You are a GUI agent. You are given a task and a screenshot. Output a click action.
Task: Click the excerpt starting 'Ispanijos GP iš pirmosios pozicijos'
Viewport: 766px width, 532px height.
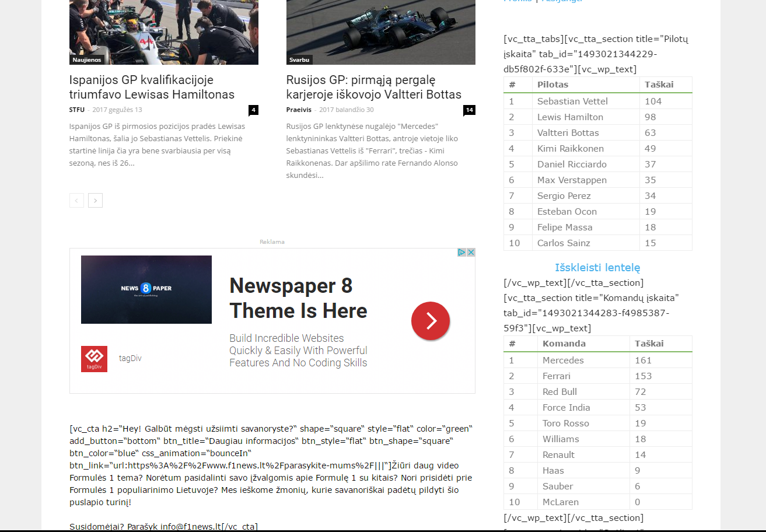(x=157, y=145)
